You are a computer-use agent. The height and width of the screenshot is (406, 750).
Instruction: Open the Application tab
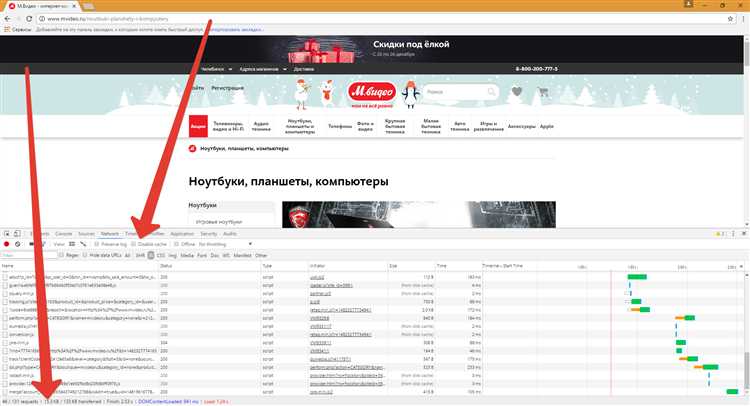click(182, 233)
